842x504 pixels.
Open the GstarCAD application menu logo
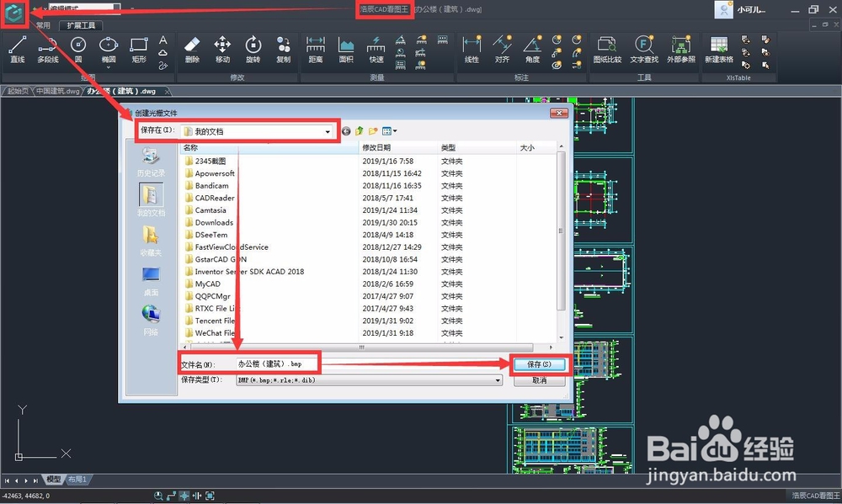[x=14, y=13]
